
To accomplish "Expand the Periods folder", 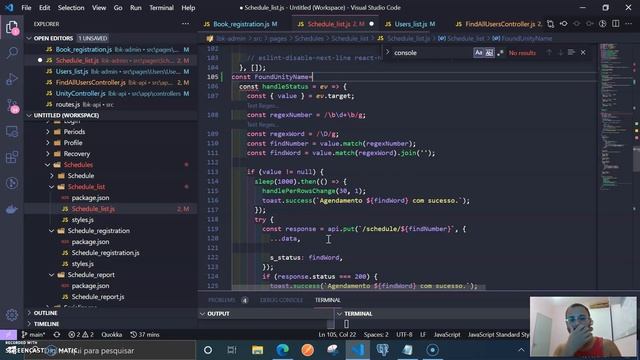I will click(74, 132).
